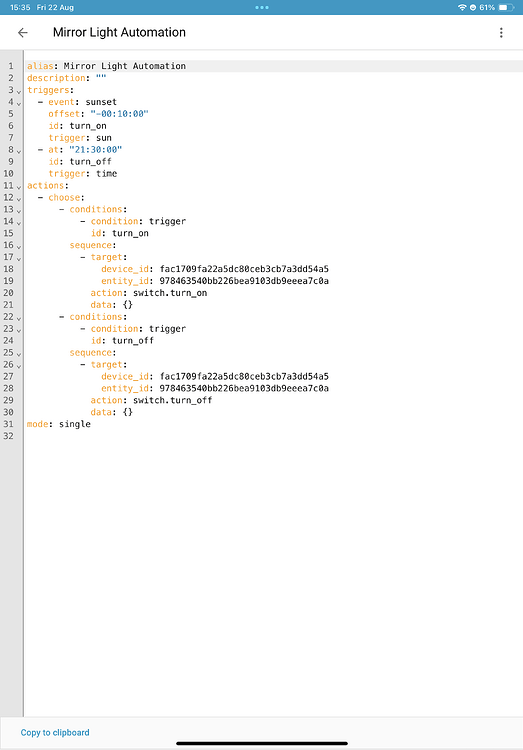Image resolution: width=523 pixels, height=750 pixels.
Task: Collapse the actions block on line 11
Action: pyautogui.click(x=19, y=187)
